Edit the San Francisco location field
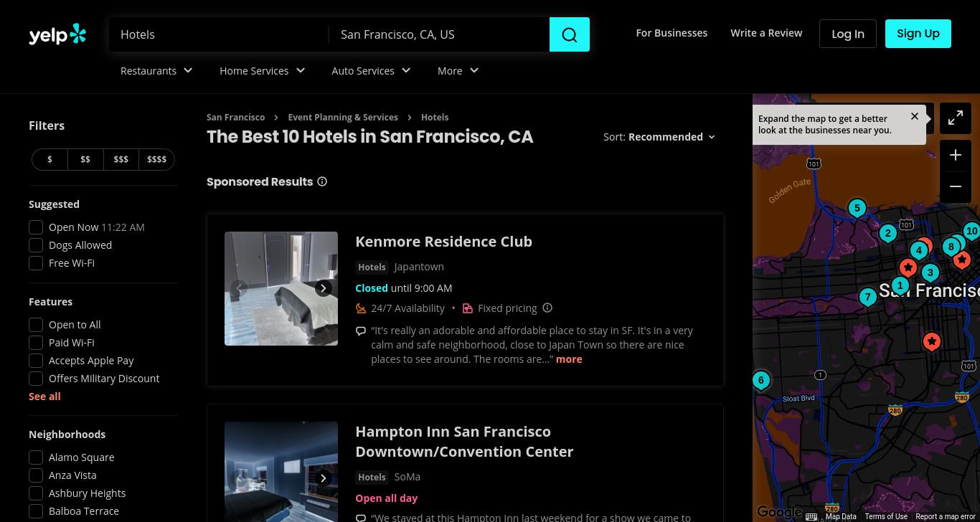Screen dimensions: 980x522 click(439, 34)
